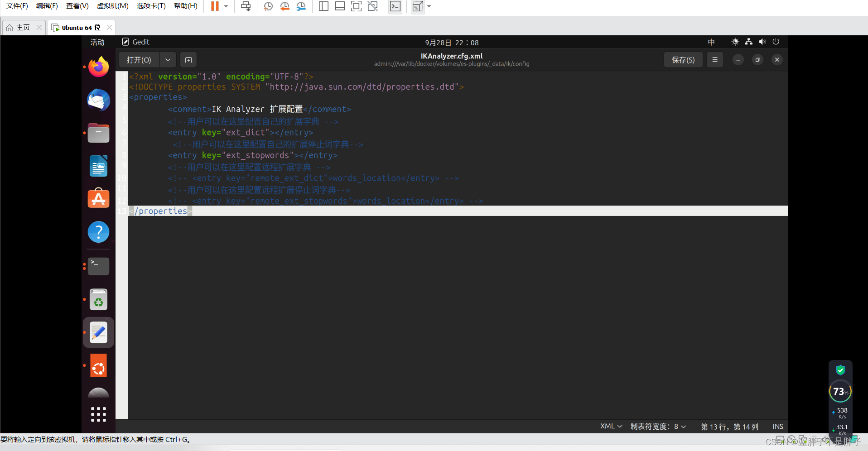
Task: Expand the recent files dropdown next to 打开
Action: [x=168, y=60]
